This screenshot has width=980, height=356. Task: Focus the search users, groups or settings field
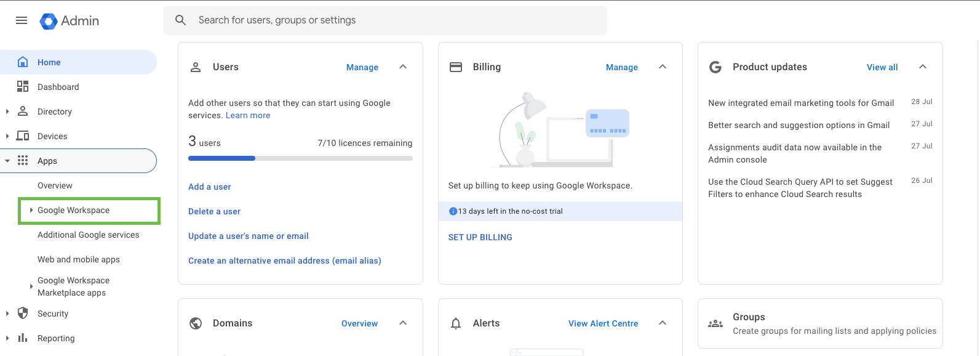[385, 20]
